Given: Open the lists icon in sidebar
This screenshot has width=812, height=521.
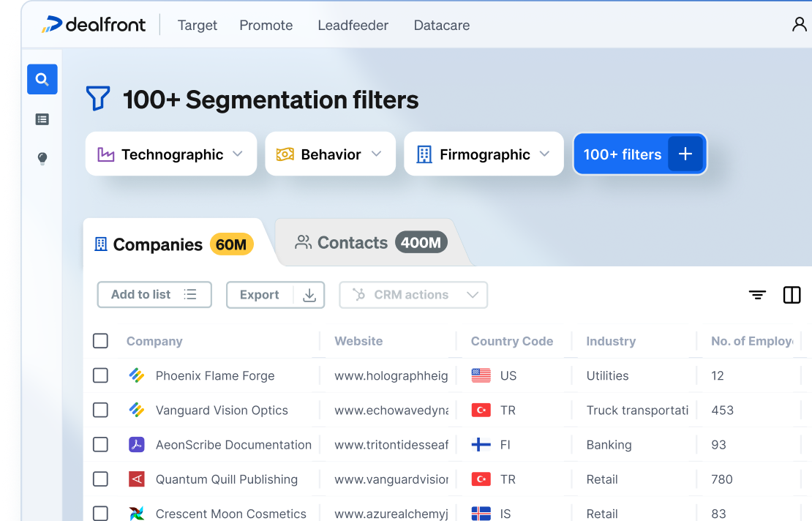Looking at the screenshot, I should point(42,119).
